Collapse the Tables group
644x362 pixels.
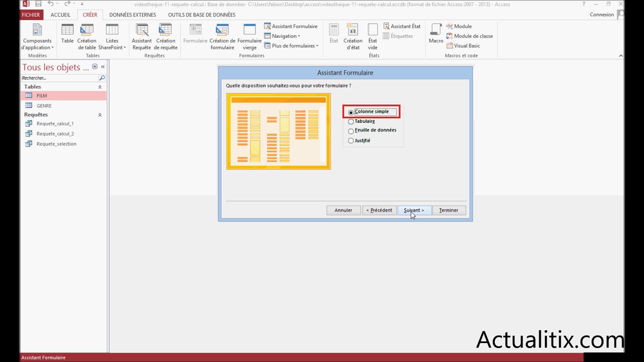pos(100,87)
